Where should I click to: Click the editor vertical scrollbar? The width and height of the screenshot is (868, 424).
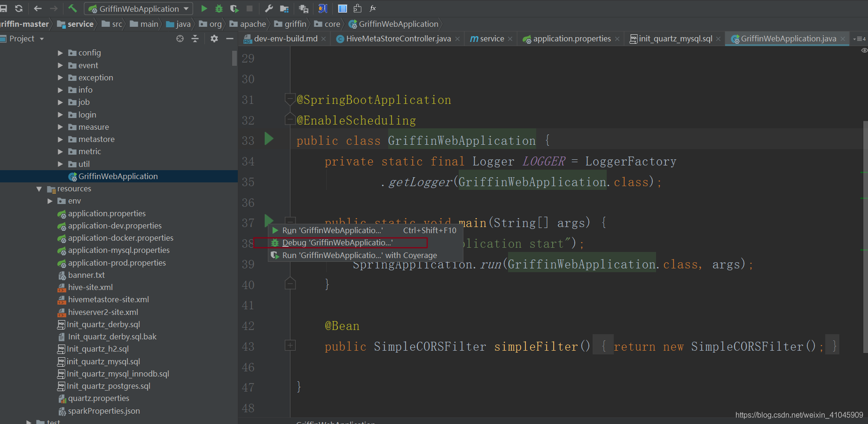point(866,236)
